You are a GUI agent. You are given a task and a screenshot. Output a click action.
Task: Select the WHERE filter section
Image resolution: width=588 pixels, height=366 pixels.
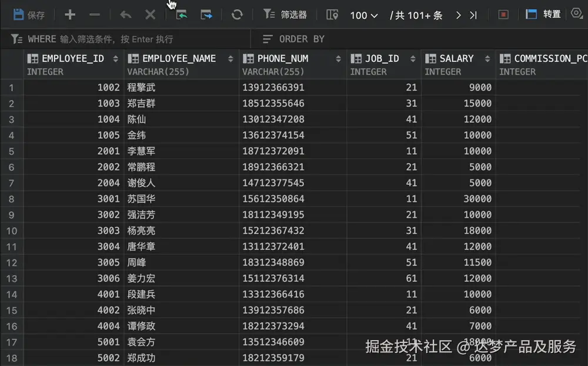pyautogui.click(x=36, y=39)
